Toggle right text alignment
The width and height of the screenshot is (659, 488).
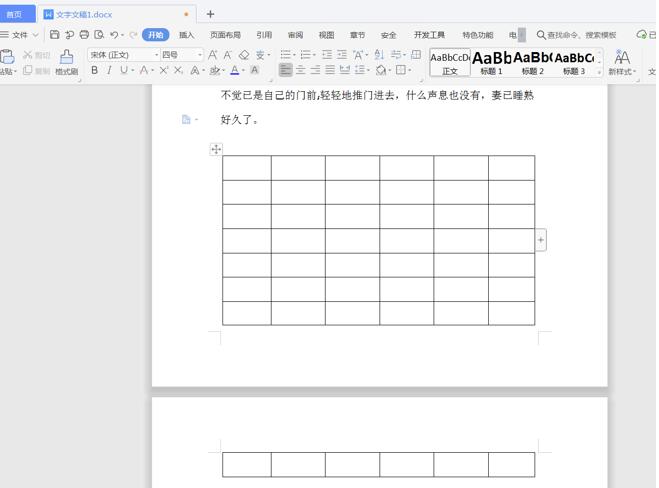click(315, 70)
